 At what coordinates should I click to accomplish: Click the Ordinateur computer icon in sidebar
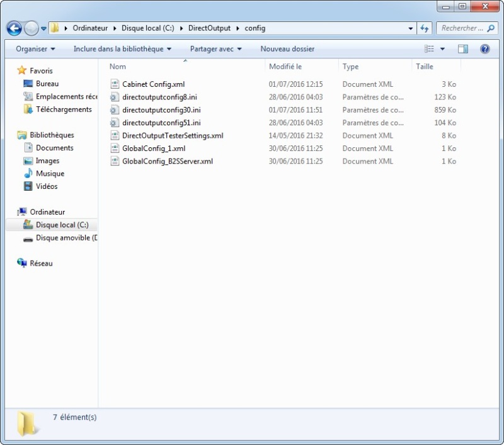click(22, 212)
